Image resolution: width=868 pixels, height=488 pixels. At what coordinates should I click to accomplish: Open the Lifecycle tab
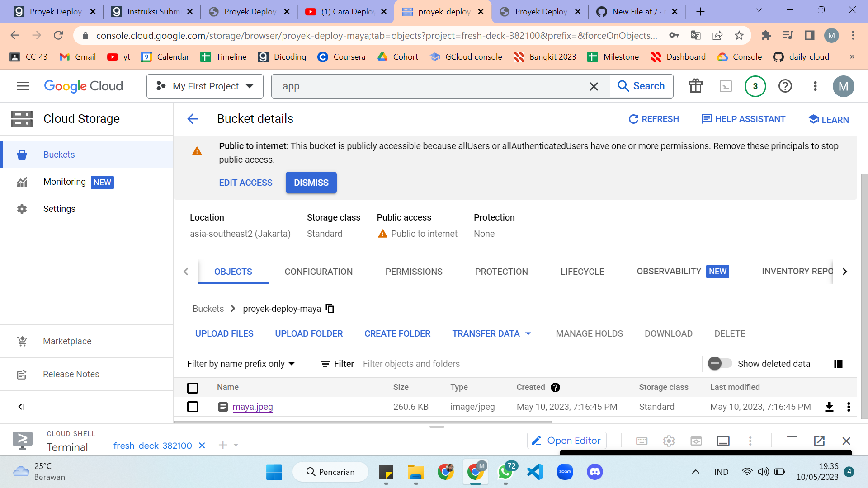click(x=582, y=272)
